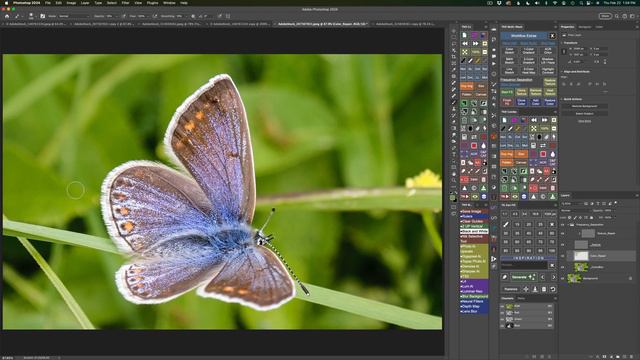
Task: Select the Color_Repair layer thumbnail
Action: pos(581,256)
